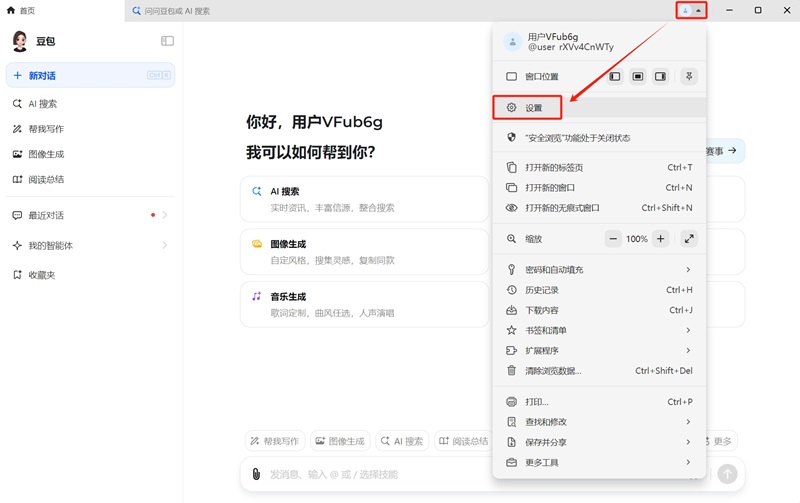Choose 打开新的无痕式窗口 menu entry

click(599, 208)
